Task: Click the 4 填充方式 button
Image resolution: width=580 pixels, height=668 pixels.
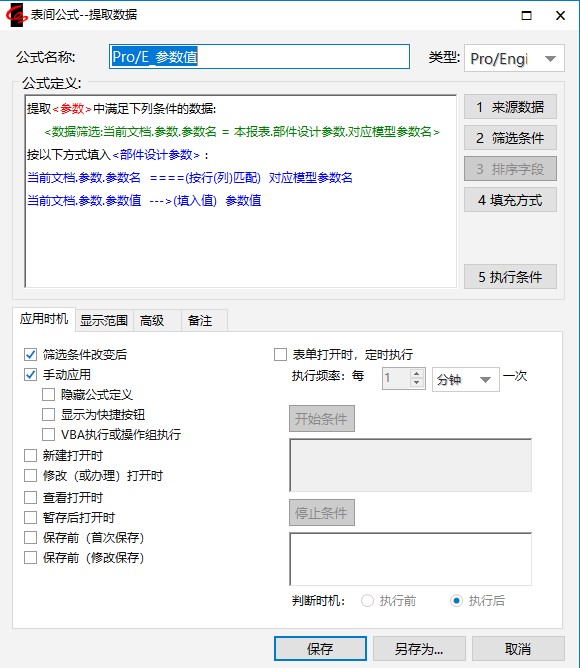Action: coord(510,200)
